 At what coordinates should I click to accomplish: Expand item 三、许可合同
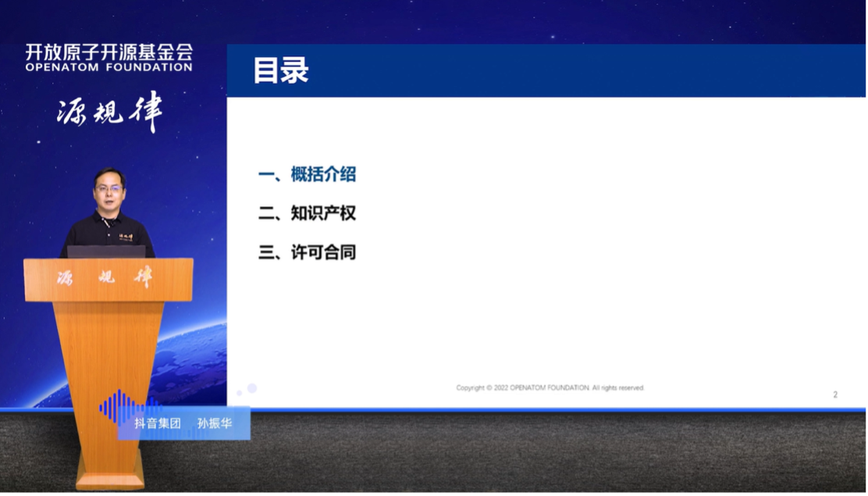[x=308, y=253]
